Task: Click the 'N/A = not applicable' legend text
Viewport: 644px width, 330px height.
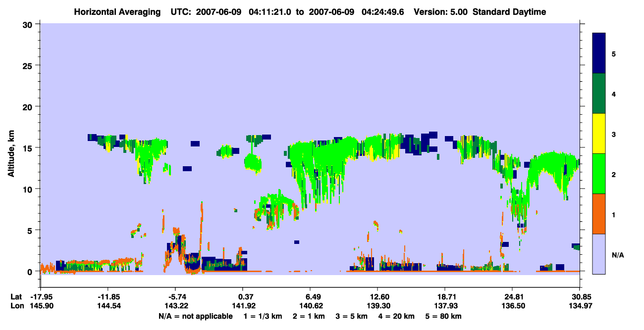Action: (x=195, y=316)
